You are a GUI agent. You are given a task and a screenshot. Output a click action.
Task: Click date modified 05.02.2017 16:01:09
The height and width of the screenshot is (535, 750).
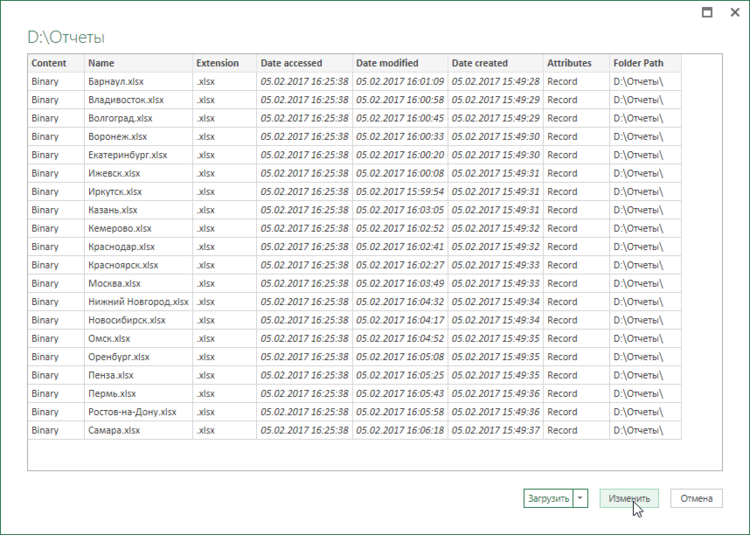click(x=400, y=82)
